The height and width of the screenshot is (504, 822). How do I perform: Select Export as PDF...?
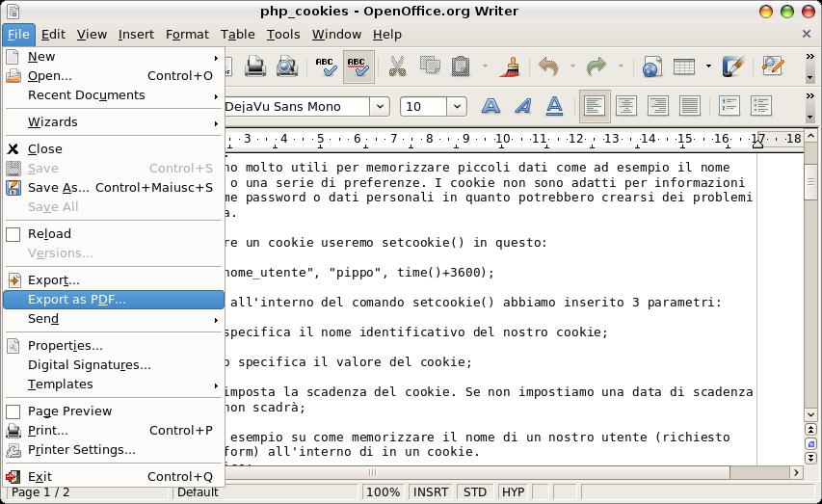(x=114, y=300)
